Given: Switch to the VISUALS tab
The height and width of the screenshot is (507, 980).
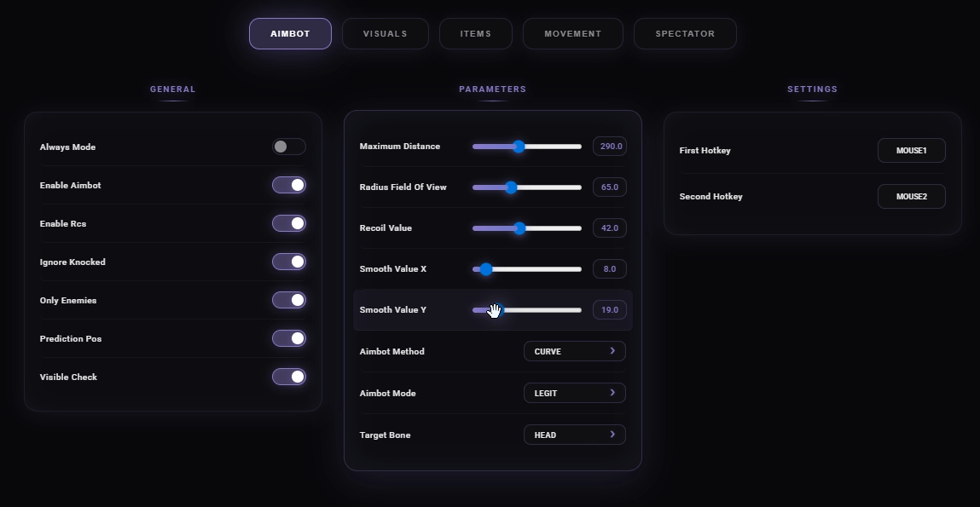Looking at the screenshot, I should 385,33.
